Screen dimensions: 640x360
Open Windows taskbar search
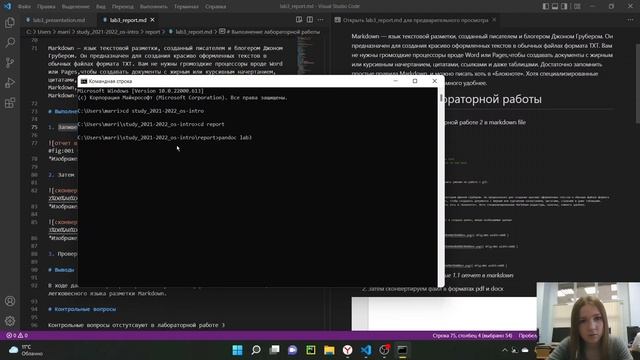256,350
